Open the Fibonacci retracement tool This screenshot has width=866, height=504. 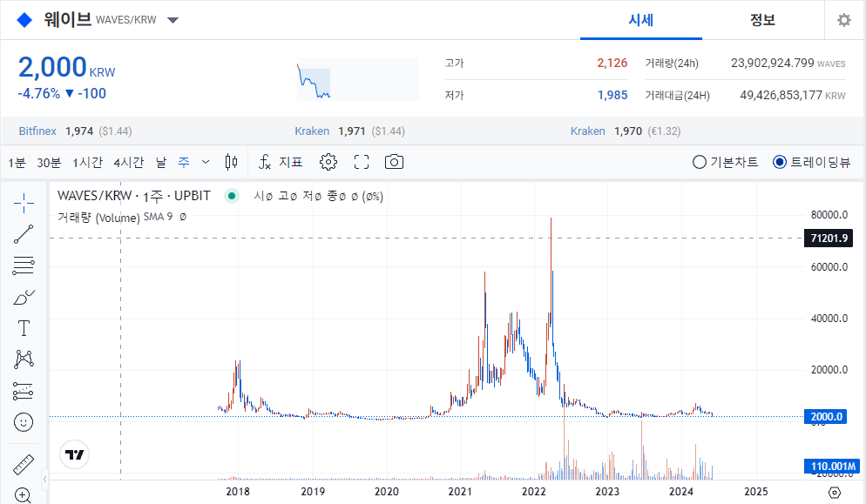click(x=24, y=265)
